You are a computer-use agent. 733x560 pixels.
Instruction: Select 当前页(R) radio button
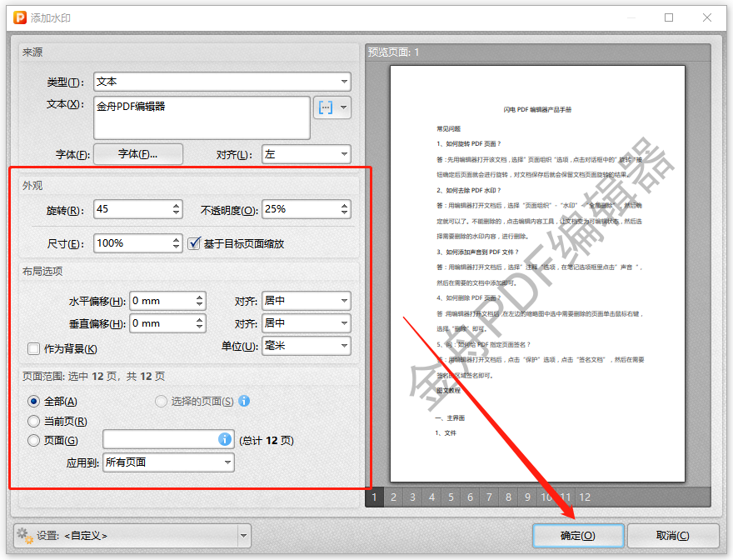(33, 421)
